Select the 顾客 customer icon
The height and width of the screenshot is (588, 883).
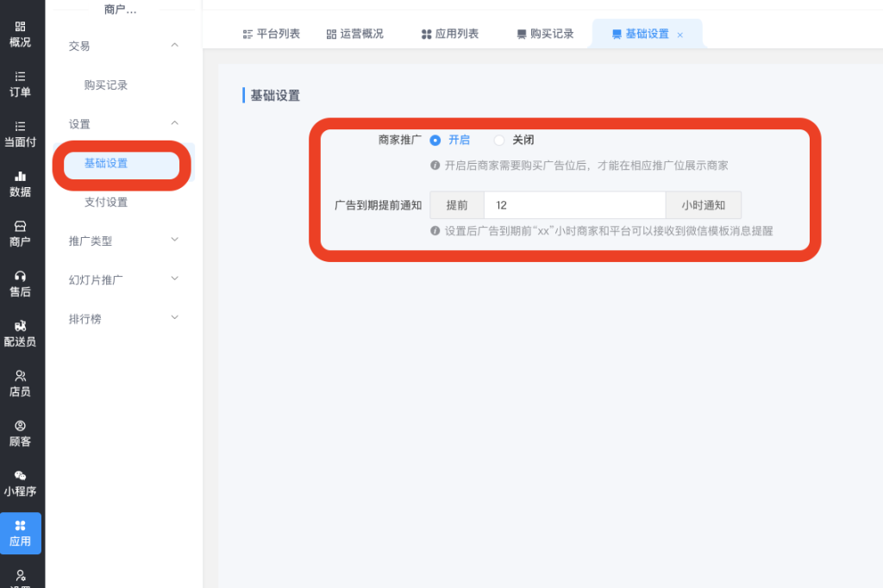20,426
